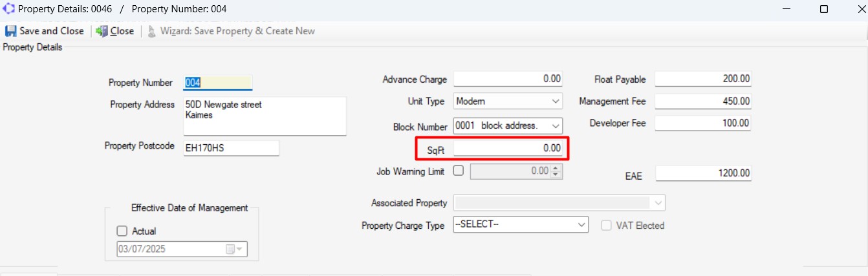Click the Save and Close floppy disk icon
This screenshot has height=276, width=868.
11,31
